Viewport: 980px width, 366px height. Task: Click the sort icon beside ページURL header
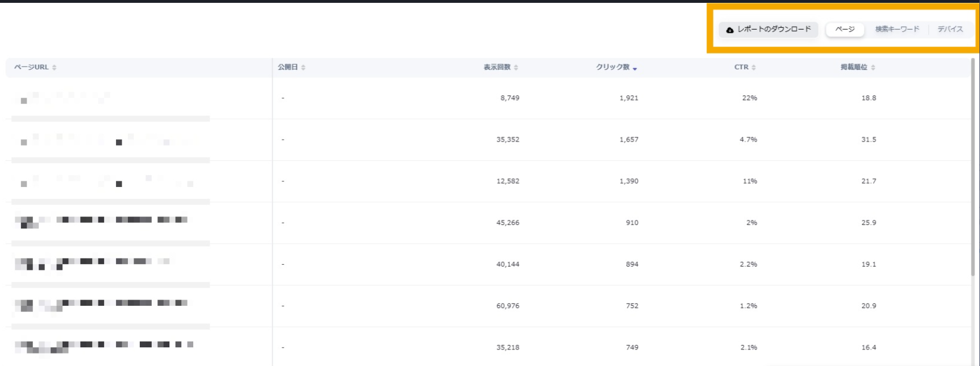click(x=55, y=68)
